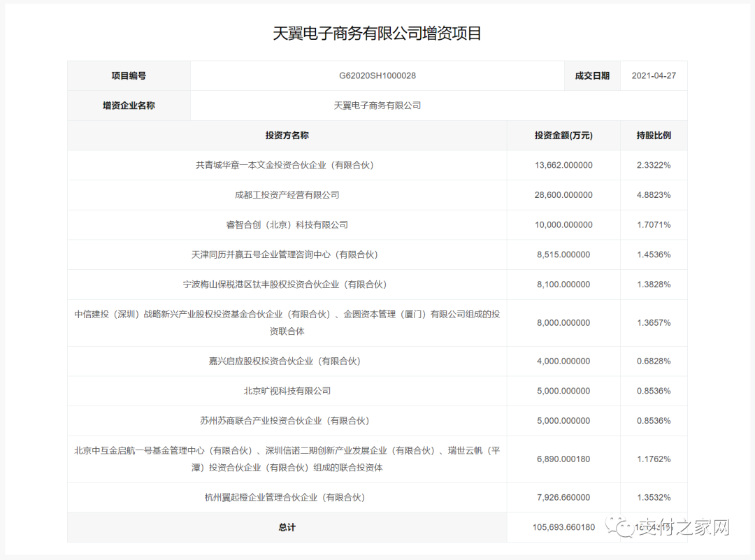Click 5,000.000000 in 苏州苏商 row
The height and width of the screenshot is (560, 755).
click(563, 421)
